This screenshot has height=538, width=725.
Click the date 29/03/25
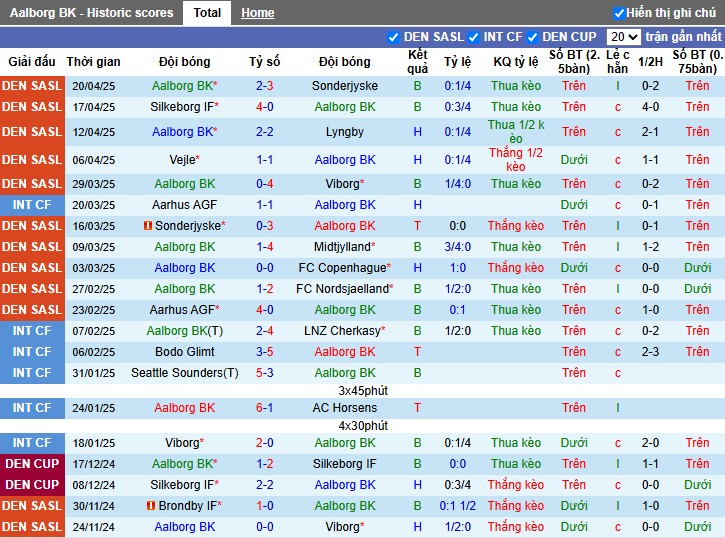click(x=93, y=184)
